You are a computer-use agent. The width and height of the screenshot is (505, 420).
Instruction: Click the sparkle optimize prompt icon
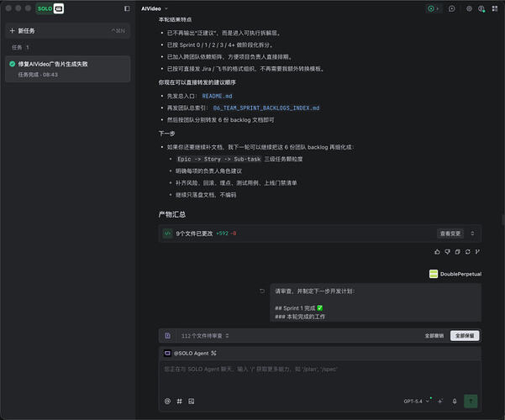(x=440, y=402)
